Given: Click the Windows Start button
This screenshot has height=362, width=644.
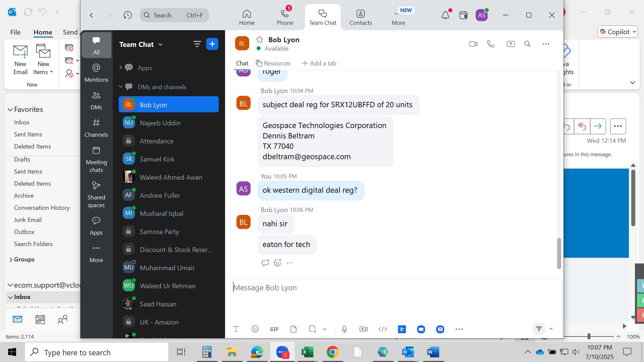Looking at the screenshot, I should point(12,352).
